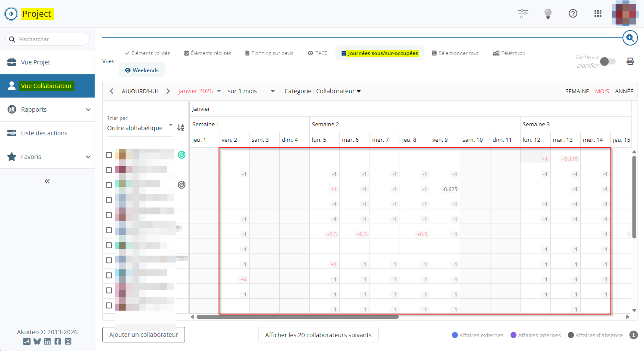Click the settings sliders icon in header
Viewport: 644px width, 351px height.
[523, 14]
